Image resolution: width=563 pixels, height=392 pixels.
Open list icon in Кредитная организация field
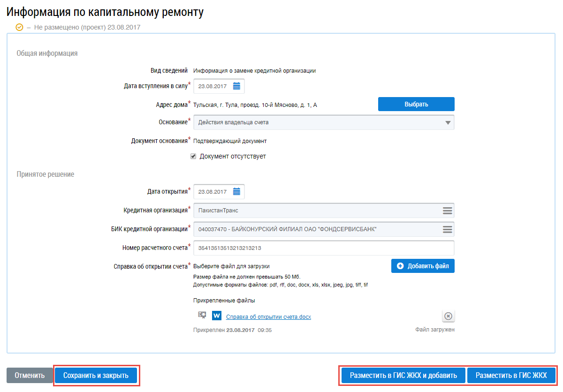click(x=447, y=211)
